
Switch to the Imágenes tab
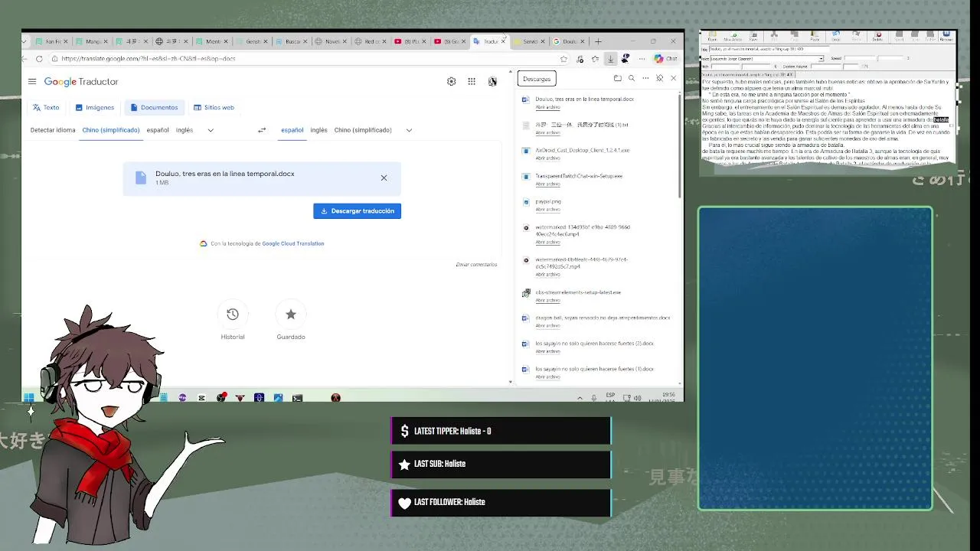[x=95, y=107]
